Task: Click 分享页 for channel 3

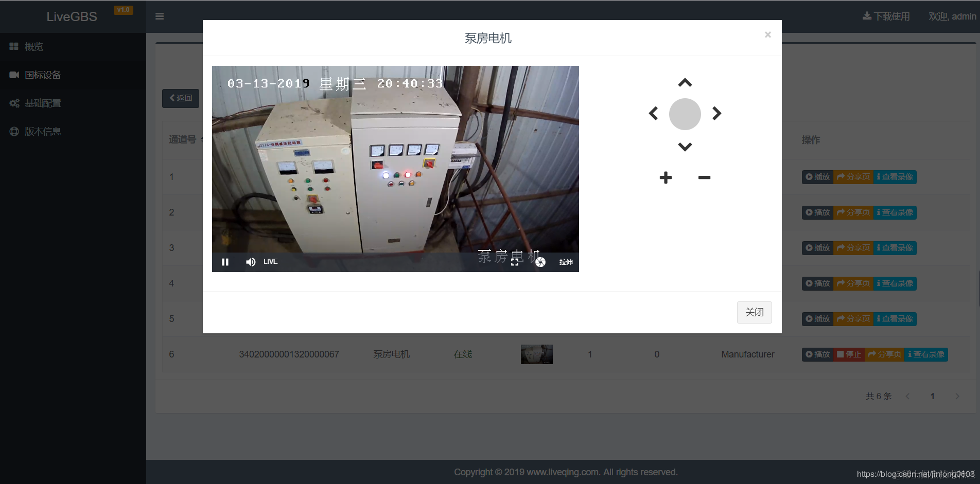Action: 853,248
